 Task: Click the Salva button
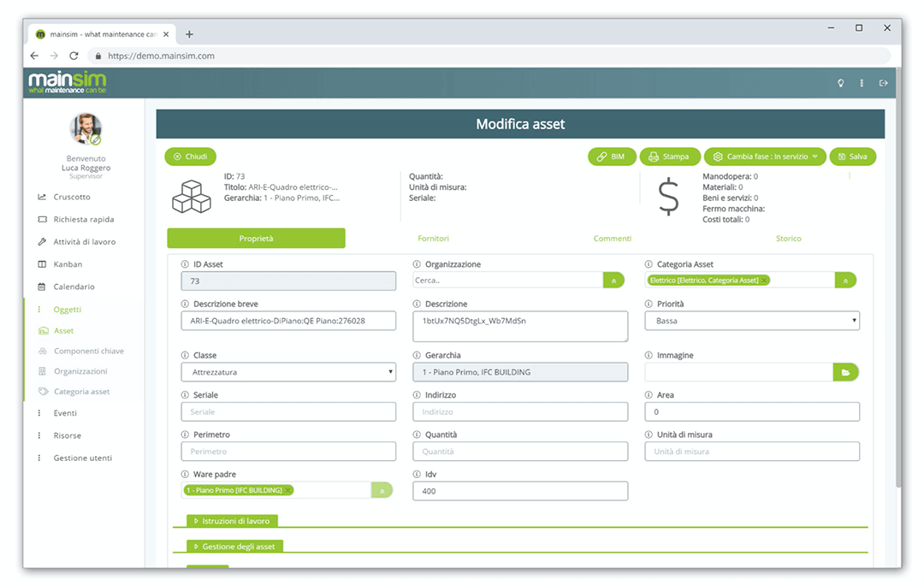coord(853,157)
